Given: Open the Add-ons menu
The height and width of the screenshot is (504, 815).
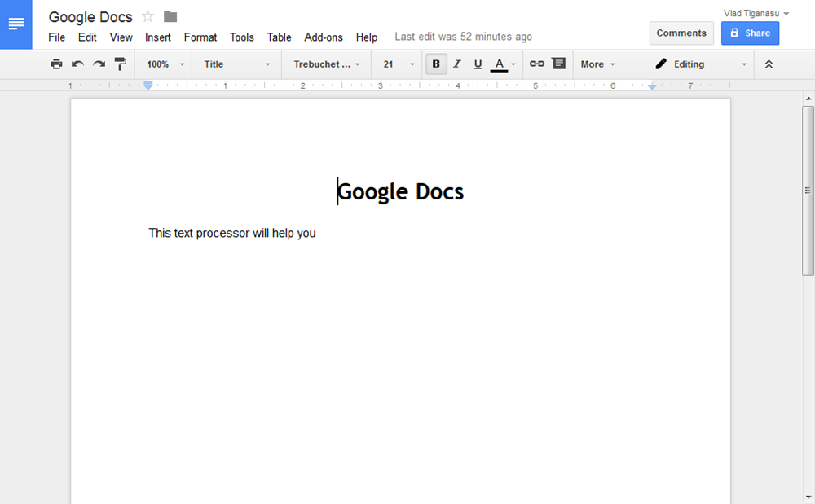Looking at the screenshot, I should (x=324, y=37).
